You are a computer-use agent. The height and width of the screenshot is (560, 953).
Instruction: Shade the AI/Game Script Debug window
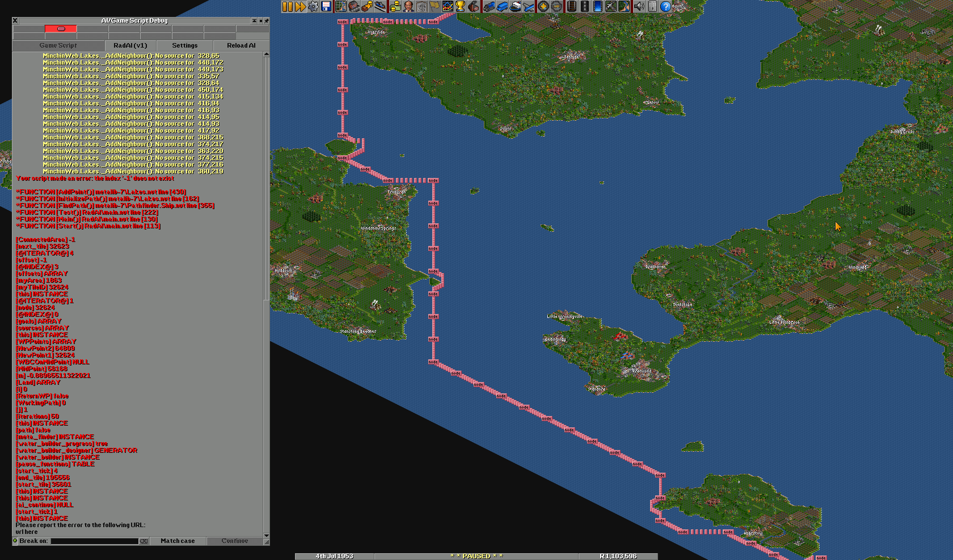[254, 20]
